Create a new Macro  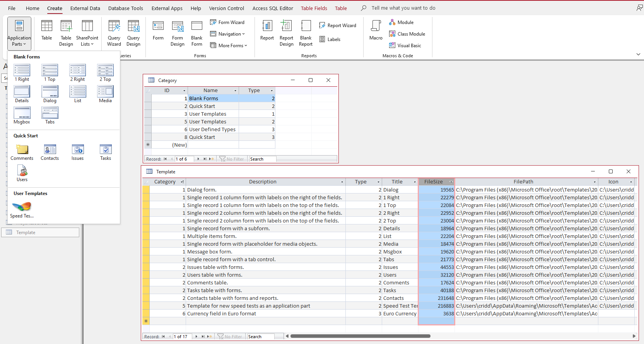pos(376,30)
